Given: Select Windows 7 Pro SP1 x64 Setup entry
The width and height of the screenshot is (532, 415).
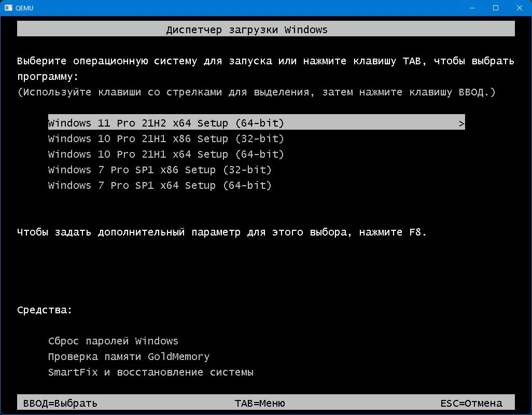Looking at the screenshot, I should click(160, 185).
